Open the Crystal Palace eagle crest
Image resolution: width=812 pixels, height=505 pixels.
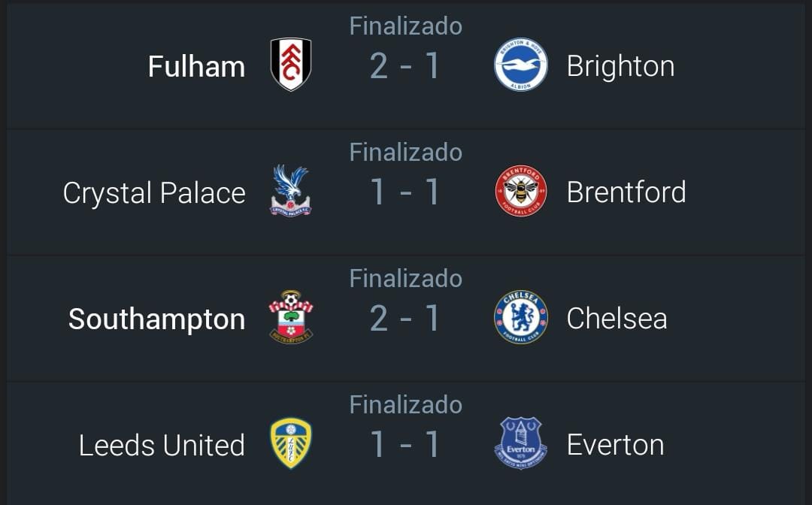291,190
